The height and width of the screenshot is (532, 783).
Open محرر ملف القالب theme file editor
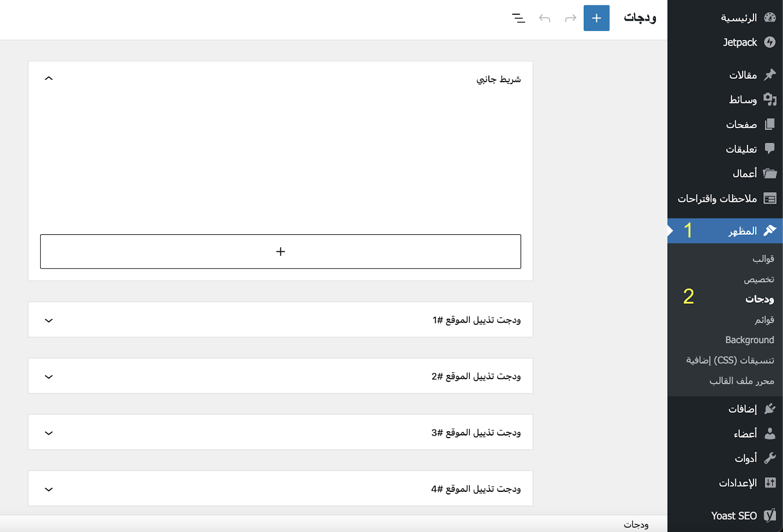[x=741, y=381]
